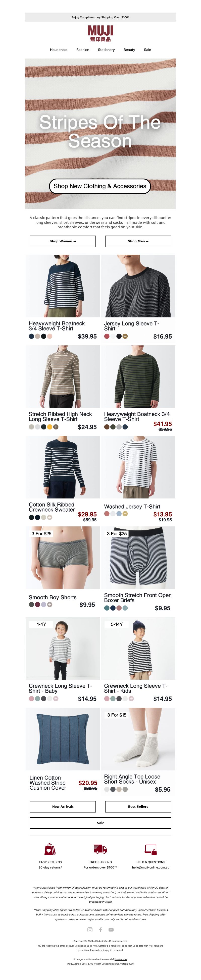Select navy swatch for Heavyweight Boatneck 3/4 Sleeve
The width and height of the screenshot is (201, 980).
point(32,336)
